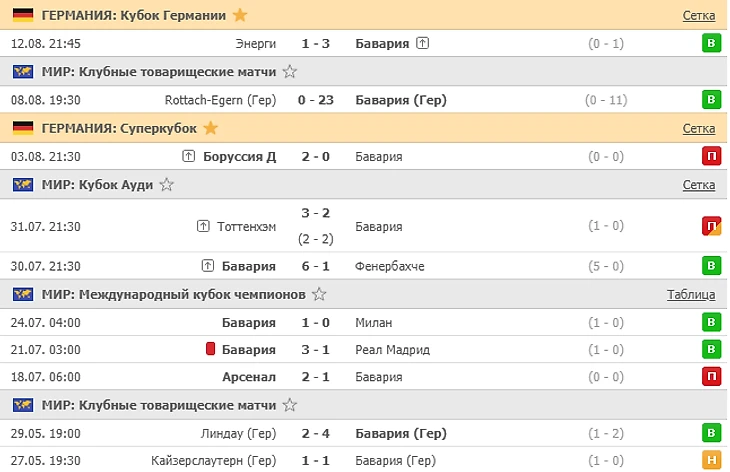This screenshot has width=730, height=472.
Task: Click world icon on Кубок Ауди header
Action: point(22,184)
